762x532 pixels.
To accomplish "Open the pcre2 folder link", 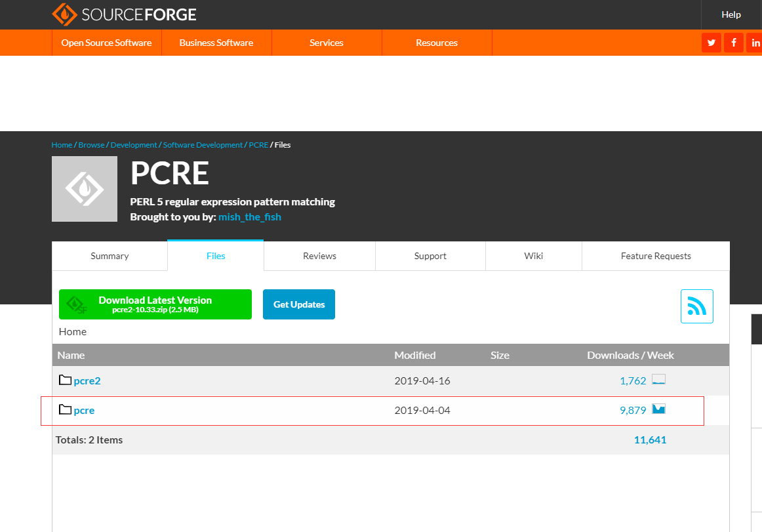I will tap(87, 380).
